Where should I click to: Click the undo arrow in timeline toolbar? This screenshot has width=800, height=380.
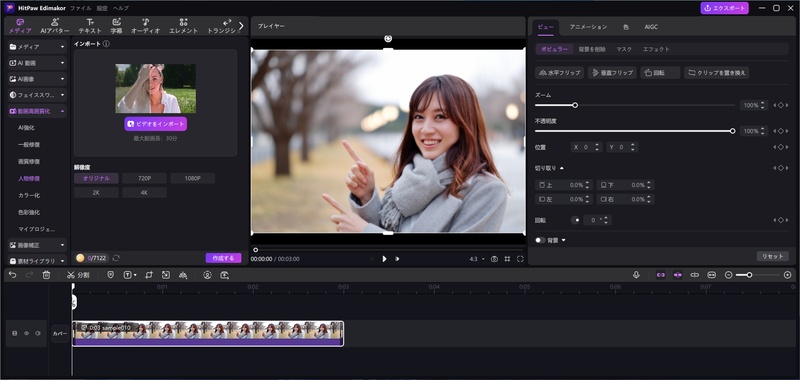click(13, 275)
